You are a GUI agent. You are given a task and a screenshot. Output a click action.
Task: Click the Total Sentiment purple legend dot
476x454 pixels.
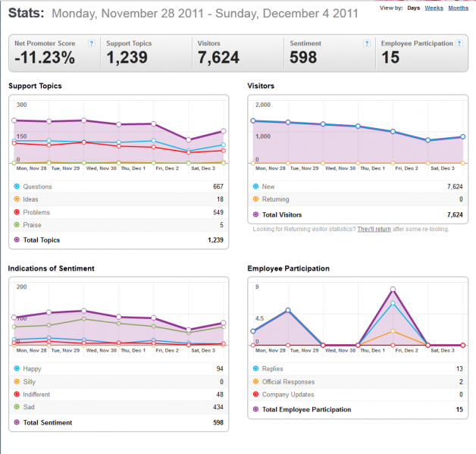click(x=17, y=422)
